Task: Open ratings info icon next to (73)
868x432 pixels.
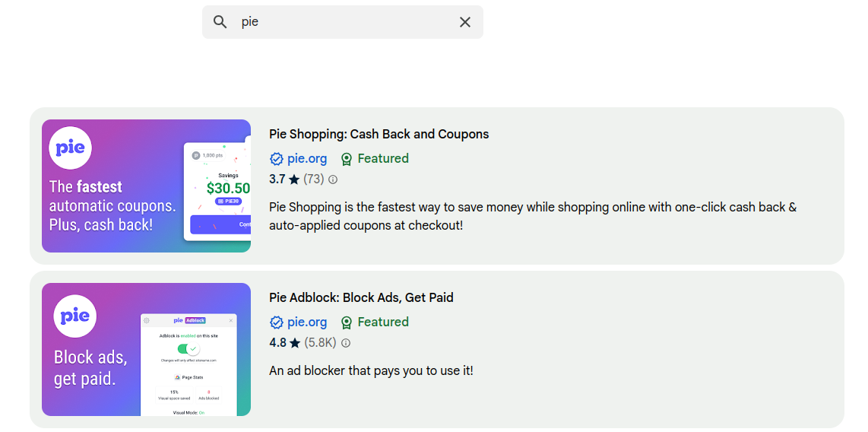Action: pyautogui.click(x=333, y=179)
